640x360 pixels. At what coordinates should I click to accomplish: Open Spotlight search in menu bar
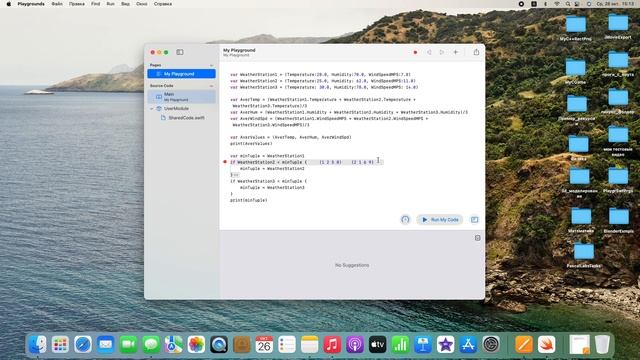(x=568, y=4)
